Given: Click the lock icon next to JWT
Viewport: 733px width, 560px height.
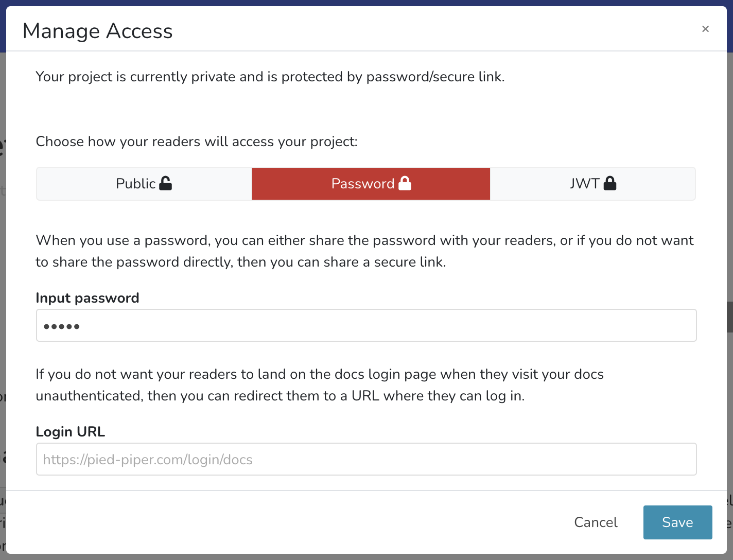Looking at the screenshot, I should pyautogui.click(x=610, y=183).
